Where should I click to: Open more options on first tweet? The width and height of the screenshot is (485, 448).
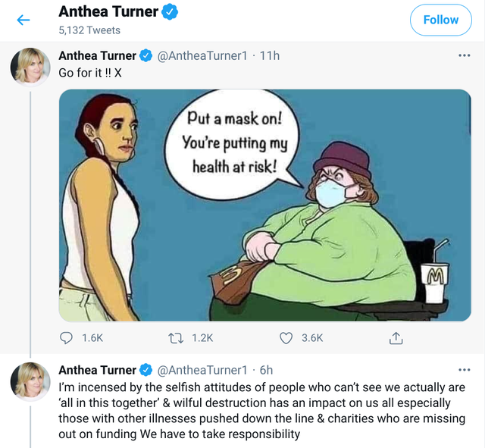pos(464,55)
